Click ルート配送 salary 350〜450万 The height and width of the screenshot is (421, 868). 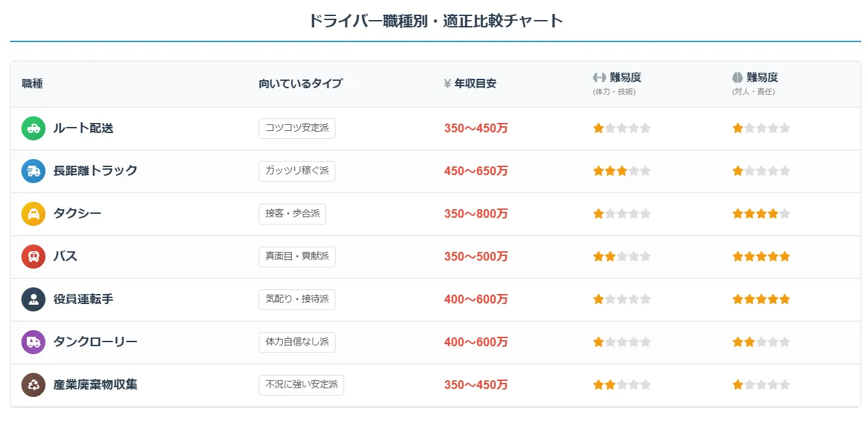[476, 128]
